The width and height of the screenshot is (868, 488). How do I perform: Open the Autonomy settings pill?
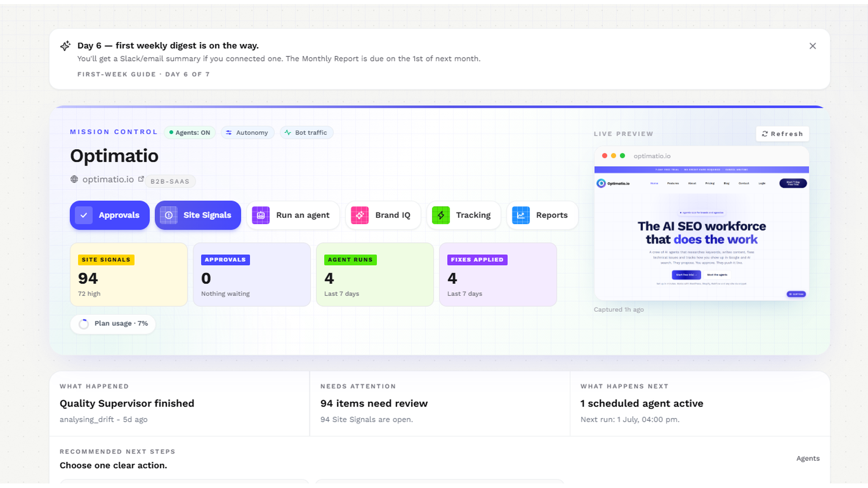click(247, 133)
